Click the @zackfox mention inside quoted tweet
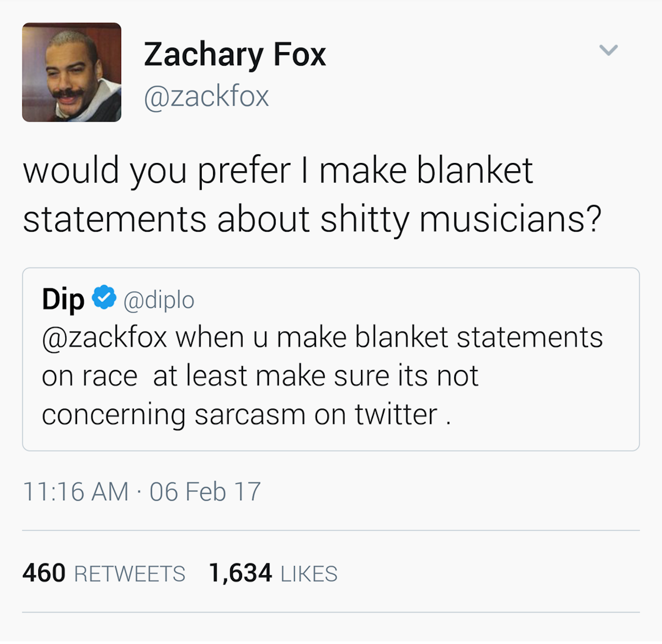 [x=104, y=338]
